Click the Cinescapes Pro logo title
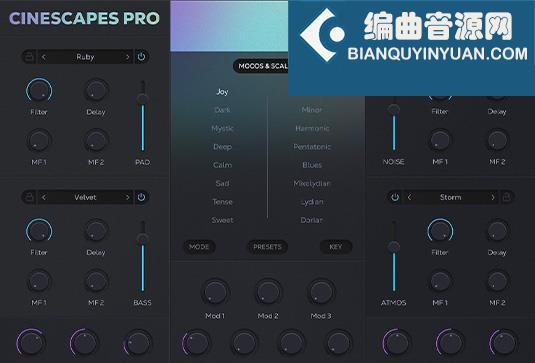The height and width of the screenshot is (363, 535). (x=84, y=18)
